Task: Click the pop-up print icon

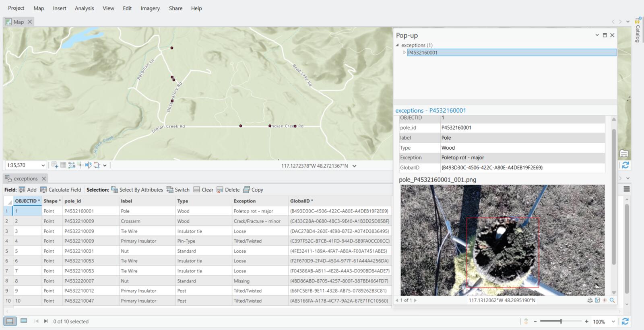Action: [x=590, y=300]
